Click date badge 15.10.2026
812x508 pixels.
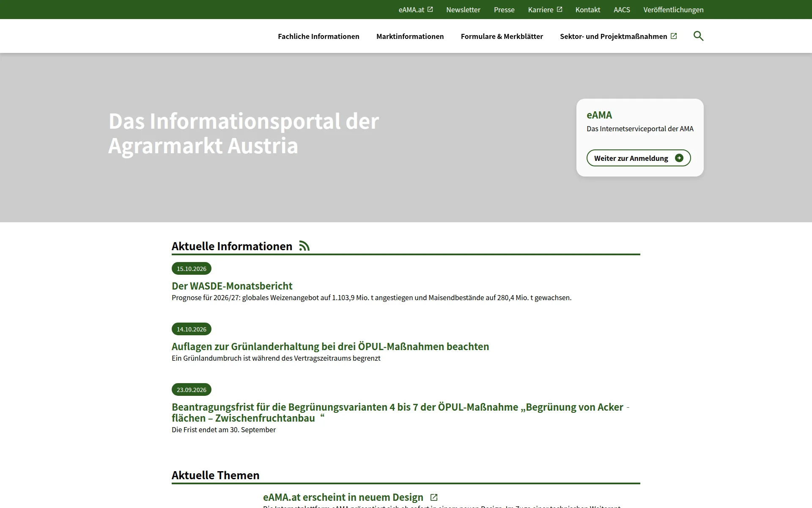click(192, 268)
